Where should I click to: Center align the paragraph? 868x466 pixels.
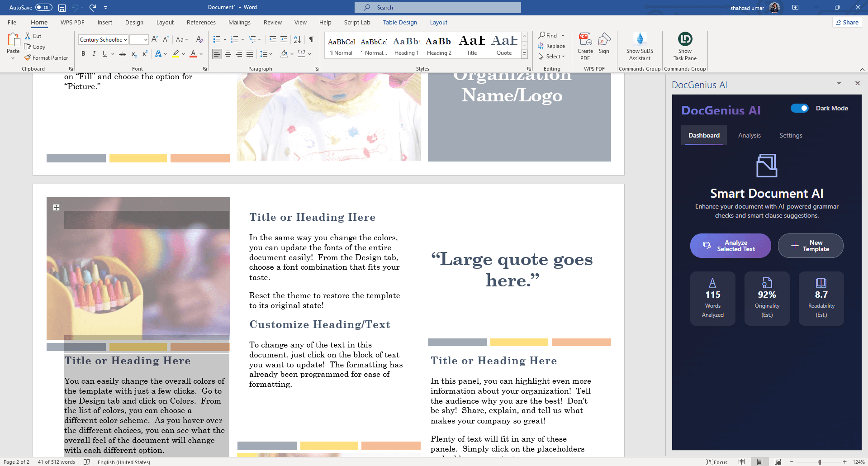point(228,54)
